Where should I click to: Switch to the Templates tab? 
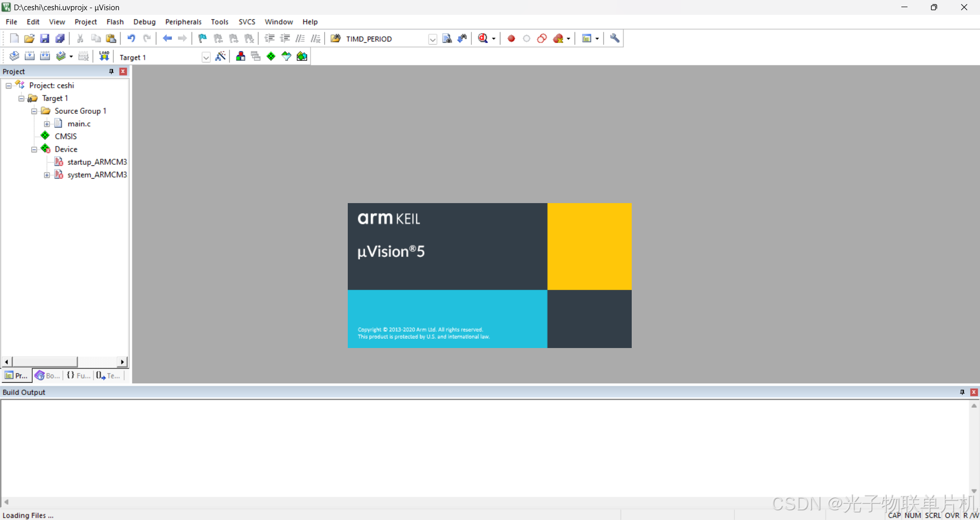(x=108, y=376)
